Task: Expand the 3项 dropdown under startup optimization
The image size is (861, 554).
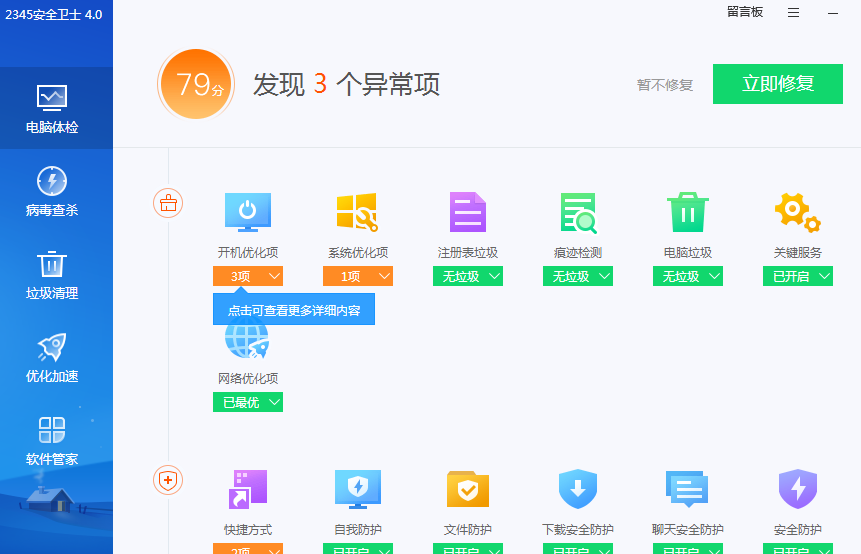Action: pyautogui.click(x=248, y=276)
